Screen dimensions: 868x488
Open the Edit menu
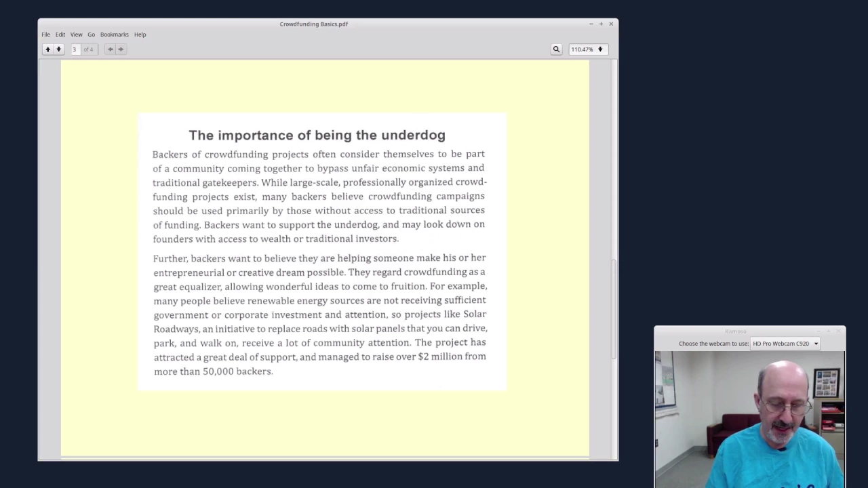point(60,35)
